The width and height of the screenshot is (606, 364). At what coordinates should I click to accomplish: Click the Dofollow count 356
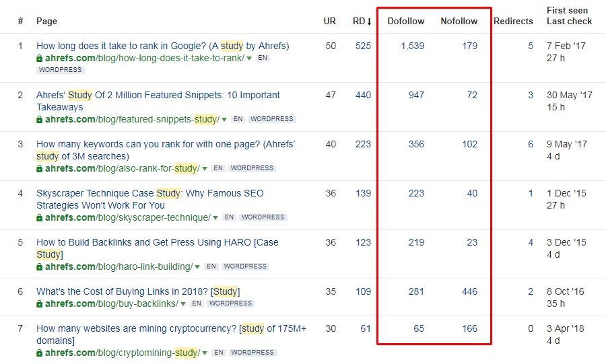[416, 145]
